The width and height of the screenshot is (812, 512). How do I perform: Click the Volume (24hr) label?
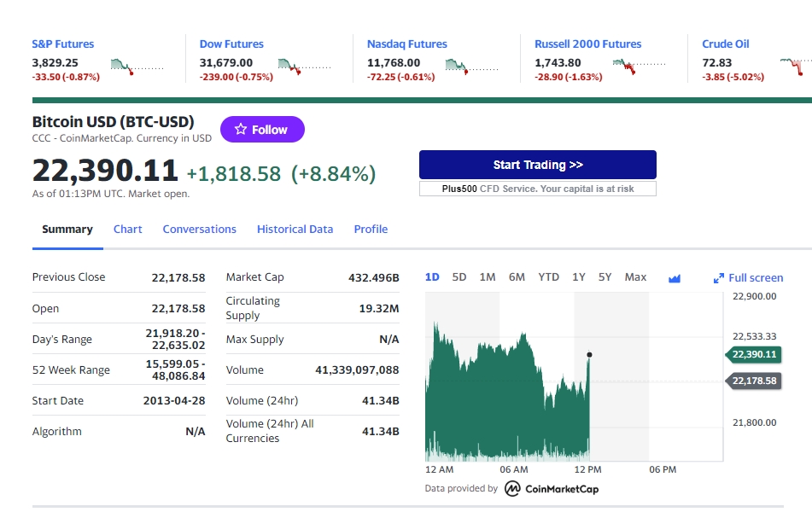click(262, 401)
